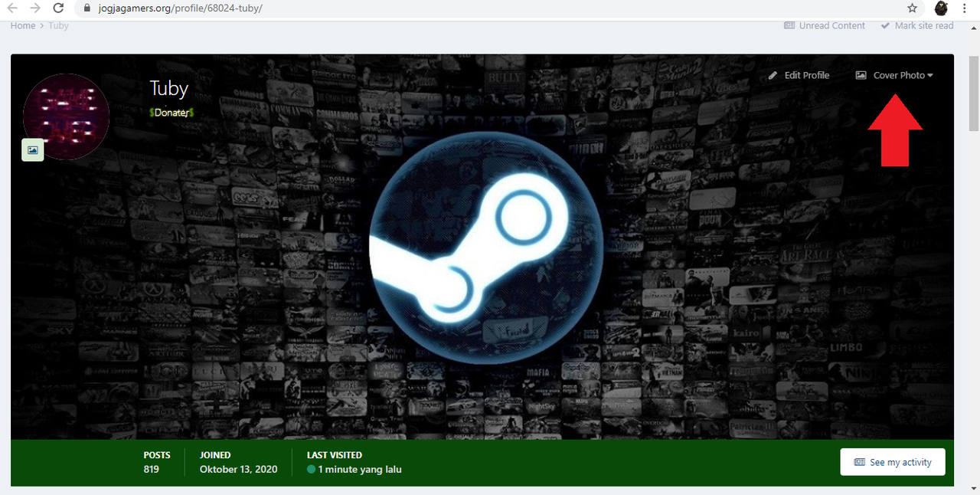Screen dimensions: 980x495
Task: Click the POSTS 819 stat
Action: tap(157, 462)
